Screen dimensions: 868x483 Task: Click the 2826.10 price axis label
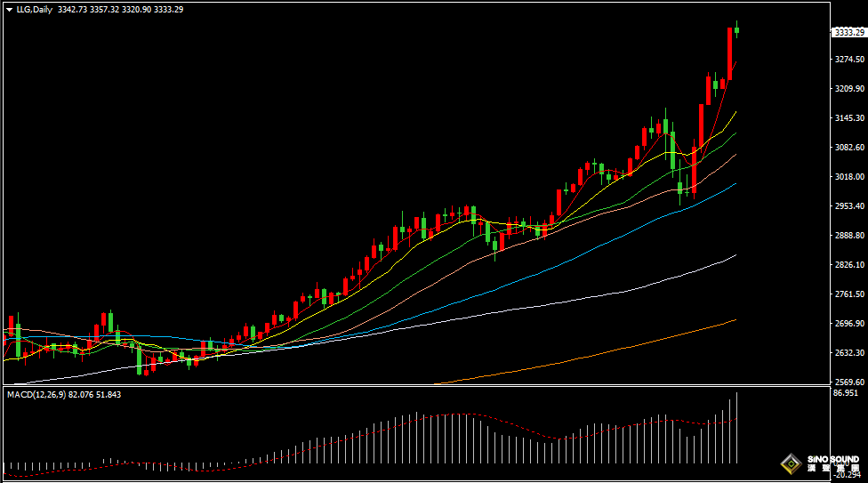849,265
